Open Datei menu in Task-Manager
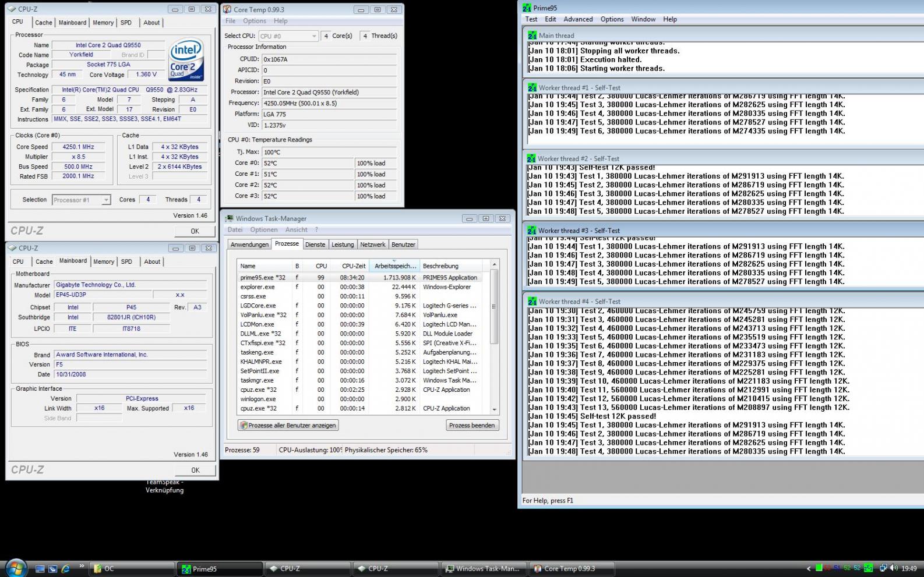Viewport: 924px width, 577px height. click(x=235, y=230)
